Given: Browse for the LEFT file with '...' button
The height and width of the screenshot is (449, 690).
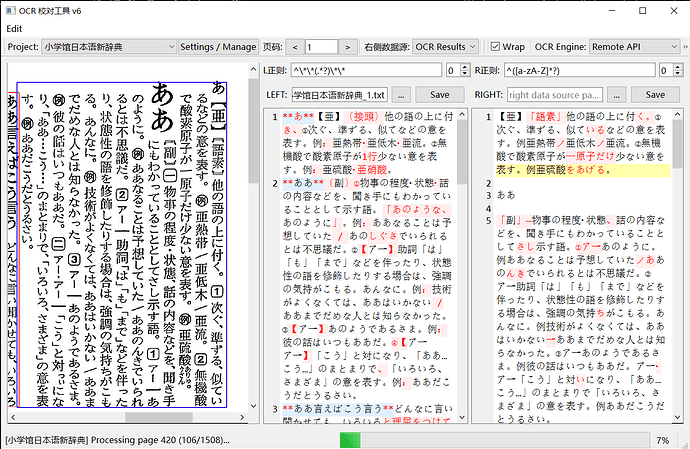Looking at the screenshot, I should click(401, 95).
